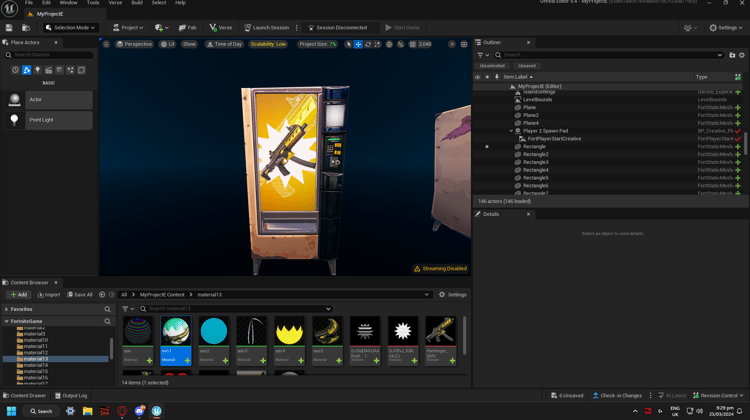This screenshot has height=420, width=750.
Task: Click the Verse compile button
Action: (x=221, y=28)
